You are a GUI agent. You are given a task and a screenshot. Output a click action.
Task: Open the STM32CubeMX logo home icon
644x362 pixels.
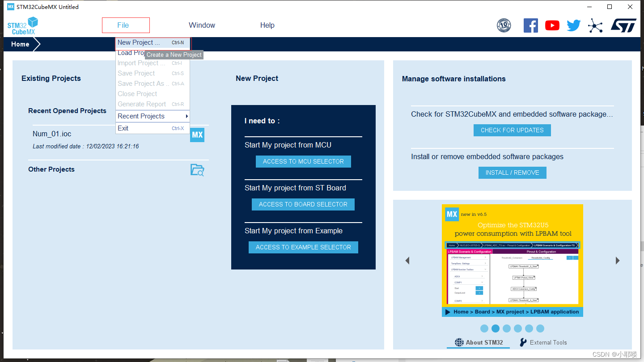click(22, 26)
